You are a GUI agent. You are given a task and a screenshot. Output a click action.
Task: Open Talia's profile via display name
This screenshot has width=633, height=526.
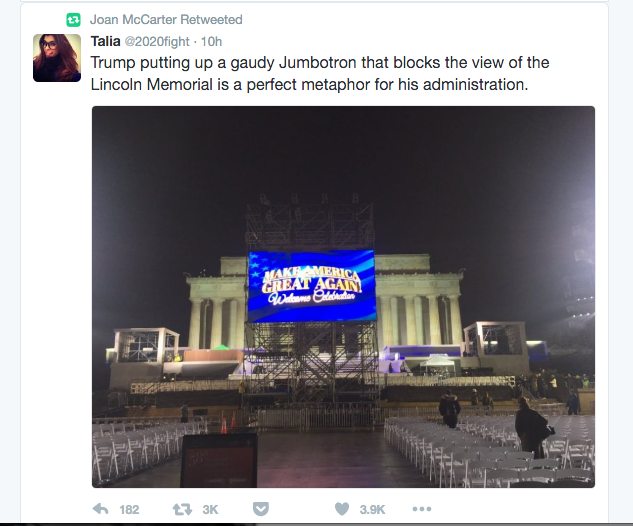[x=106, y=41]
